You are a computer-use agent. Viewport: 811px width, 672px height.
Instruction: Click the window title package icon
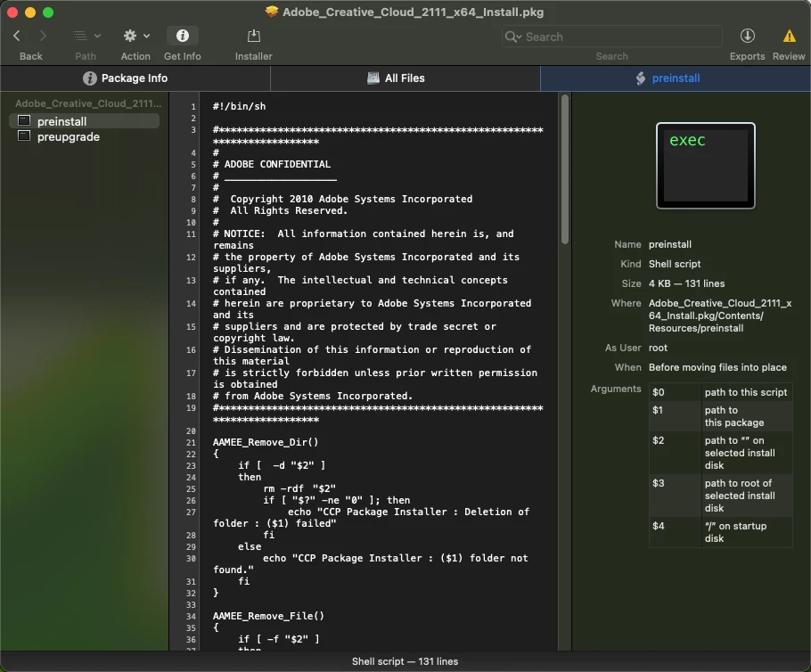[272, 12]
